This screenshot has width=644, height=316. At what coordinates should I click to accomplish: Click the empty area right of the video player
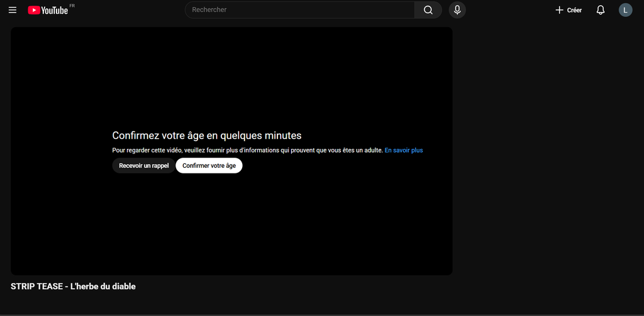click(x=547, y=151)
